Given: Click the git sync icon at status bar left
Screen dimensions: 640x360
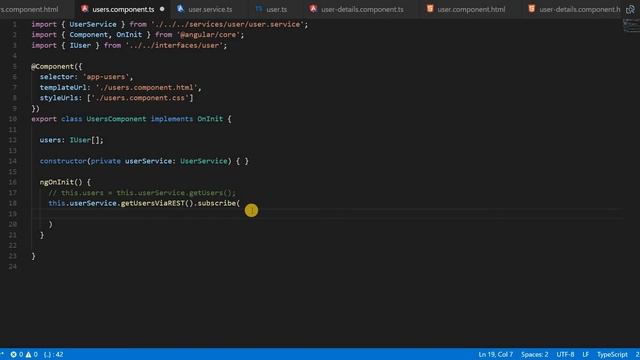Looking at the screenshot, I should coord(2,354).
